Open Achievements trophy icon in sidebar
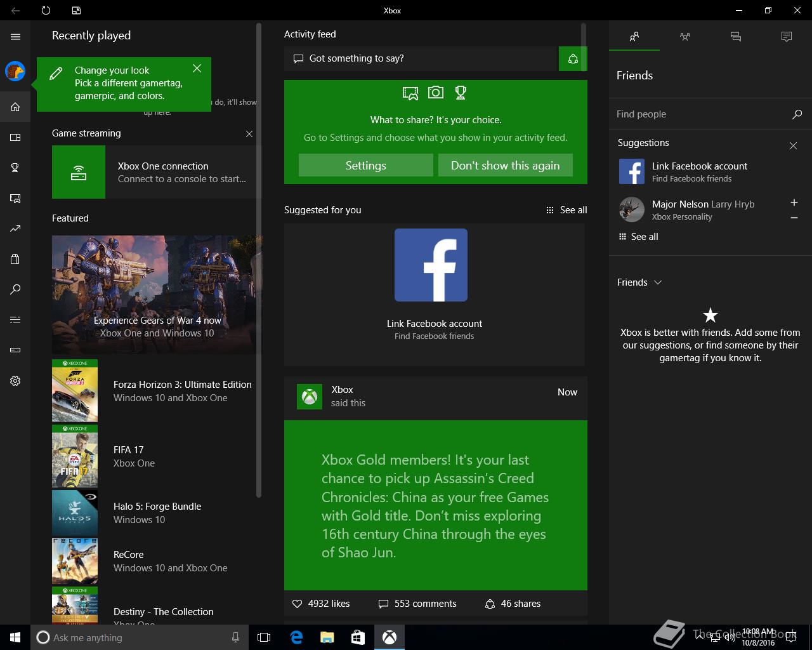Image resolution: width=812 pixels, height=650 pixels. [15, 168]
